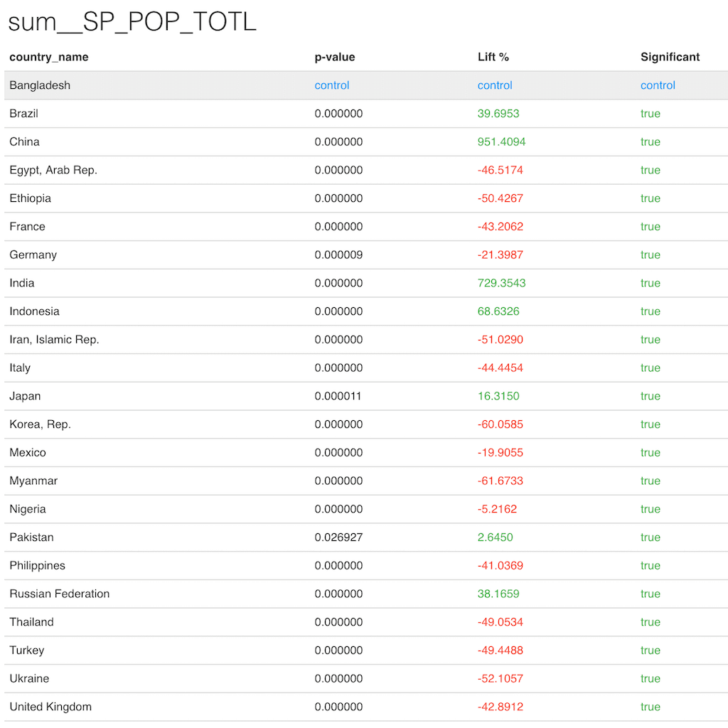Image resolution: width=728 pixels, height=728 pixels.
Task: Click the country_name column header
Action: (x=49, y=57)
